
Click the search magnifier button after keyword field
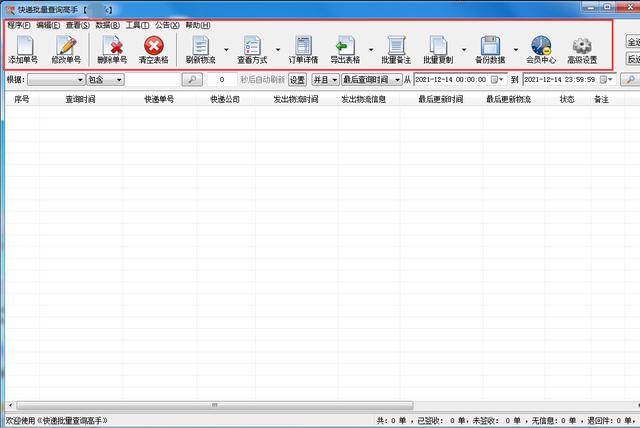192,80
